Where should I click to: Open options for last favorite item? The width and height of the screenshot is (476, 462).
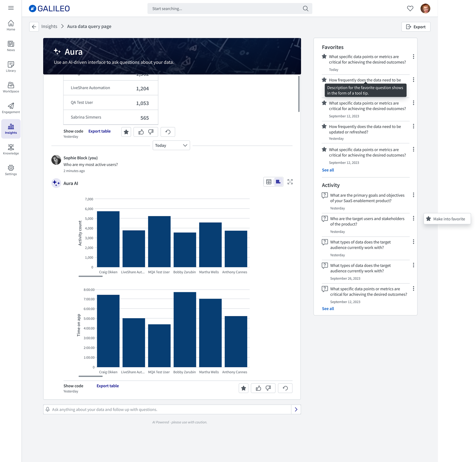[x=413, y=149]
